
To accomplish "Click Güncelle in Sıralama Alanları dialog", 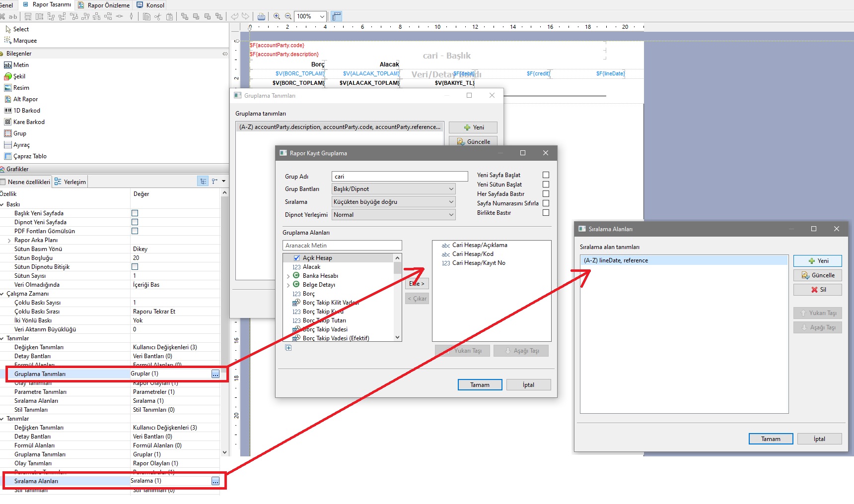I will (817, 275).
